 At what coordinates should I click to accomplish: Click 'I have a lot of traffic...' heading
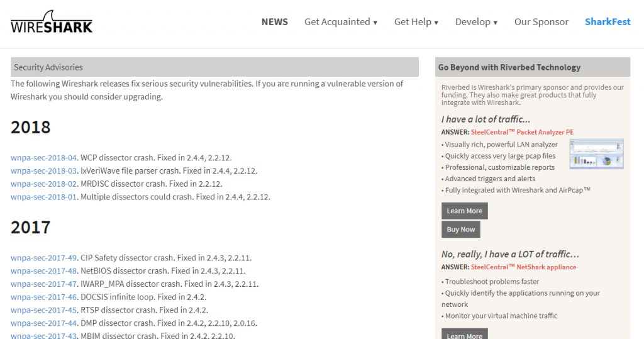[x=486, y=119]
